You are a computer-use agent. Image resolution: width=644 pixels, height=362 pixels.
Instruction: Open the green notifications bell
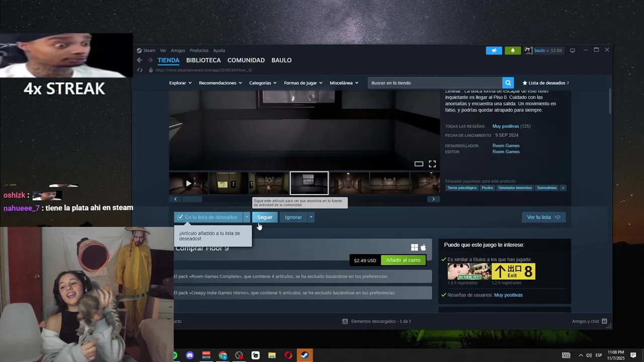pos(513,50)
